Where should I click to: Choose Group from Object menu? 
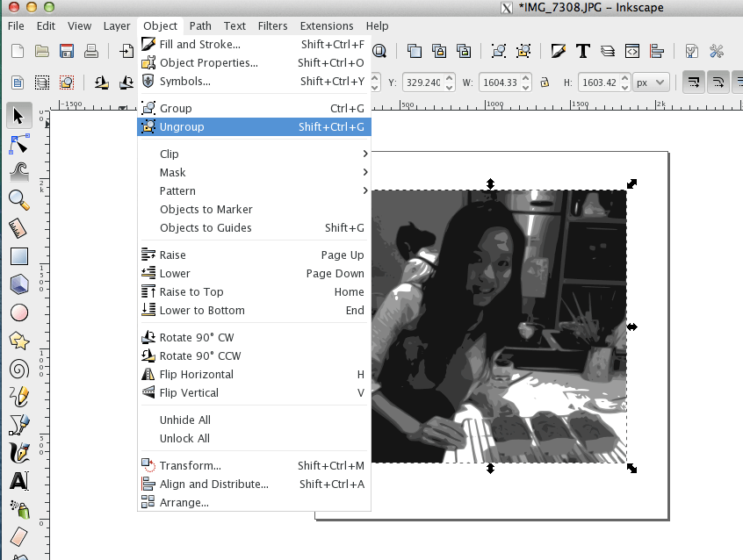coord(254,108)
